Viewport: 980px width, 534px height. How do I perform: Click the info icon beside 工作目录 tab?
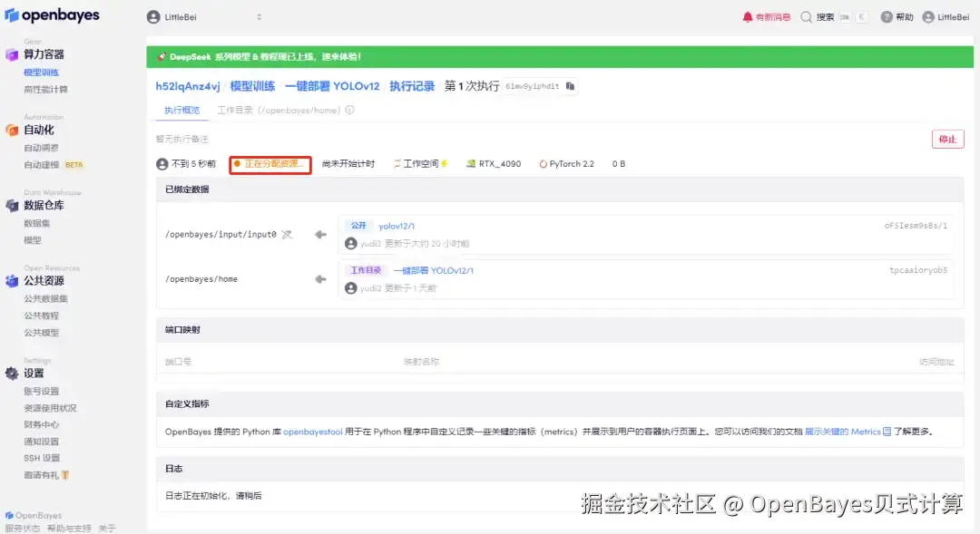coord(349,110)
